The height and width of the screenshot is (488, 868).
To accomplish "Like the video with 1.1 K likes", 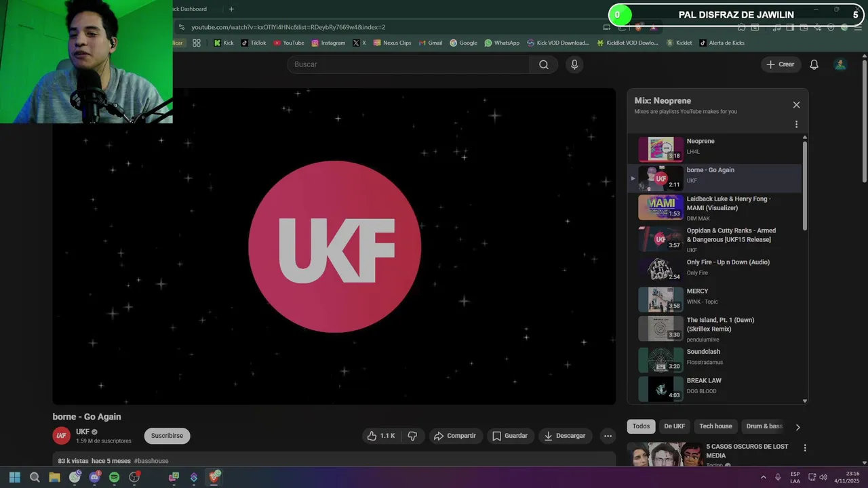I will [x=381, y=436].
